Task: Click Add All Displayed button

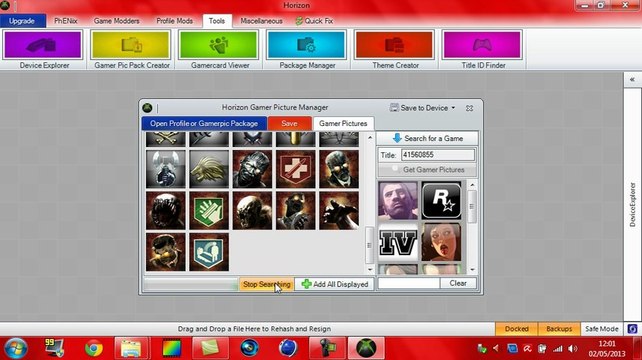Action: point(335,284)
